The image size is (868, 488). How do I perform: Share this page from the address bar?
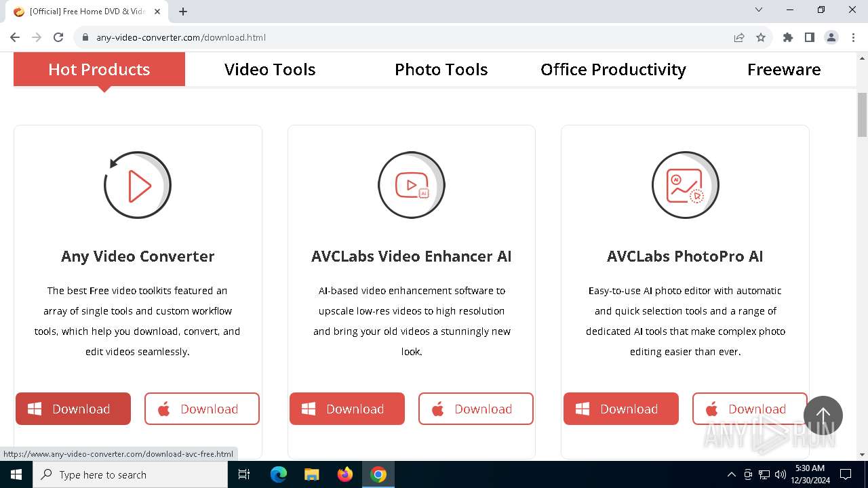pos(739,37)
